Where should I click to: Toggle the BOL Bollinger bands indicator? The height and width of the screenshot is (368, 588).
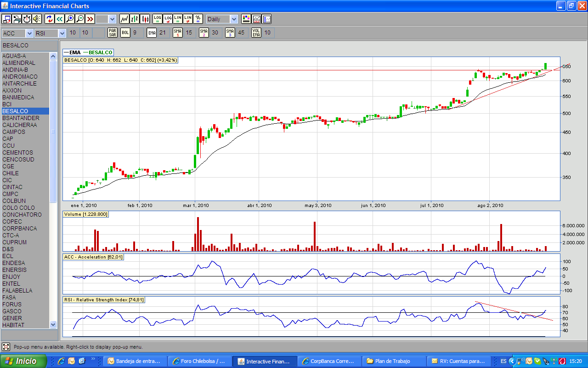click(125, 33)
